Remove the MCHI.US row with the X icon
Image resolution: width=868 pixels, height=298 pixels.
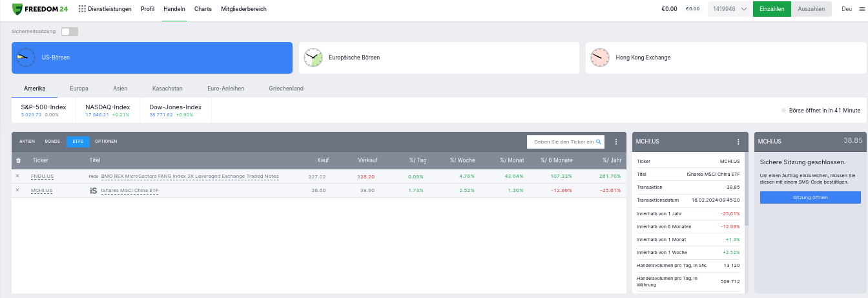(17, 190)
